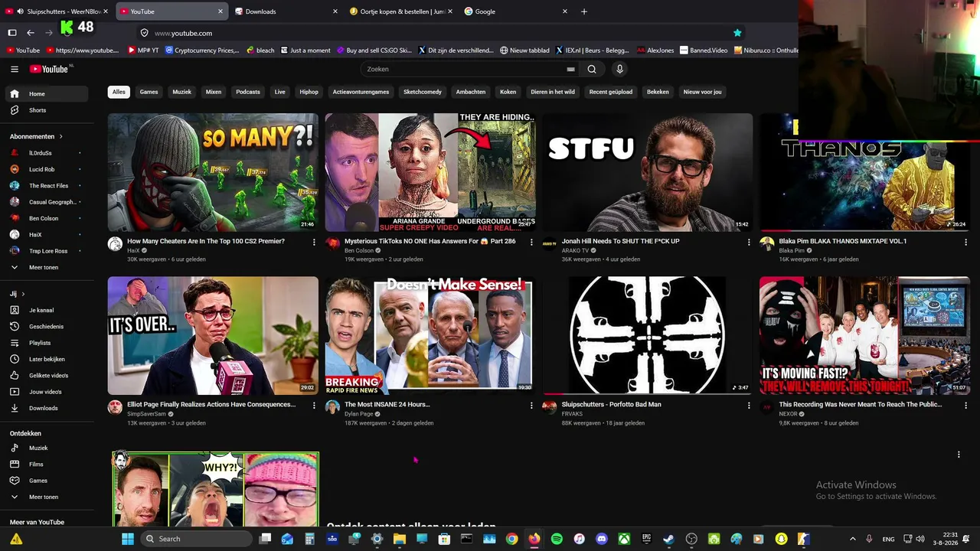This screenshot has height=551, width=980.
Task: Switch to the Downloads browser tab
Action: point(286,11)
